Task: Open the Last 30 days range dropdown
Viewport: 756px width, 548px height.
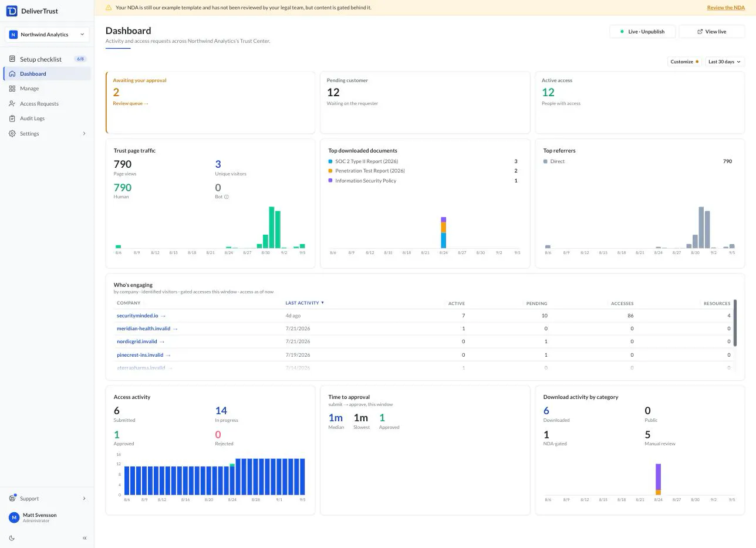Action: [x=724, y=62]
